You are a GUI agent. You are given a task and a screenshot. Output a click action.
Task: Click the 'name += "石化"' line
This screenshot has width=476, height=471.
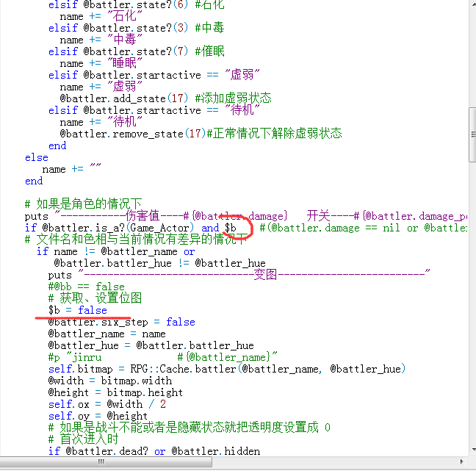101,16
